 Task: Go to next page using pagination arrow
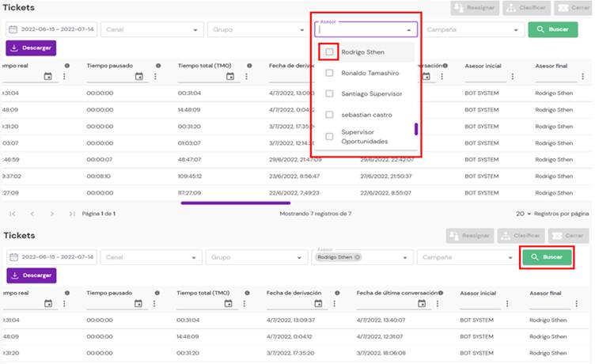tap(52, 214)
